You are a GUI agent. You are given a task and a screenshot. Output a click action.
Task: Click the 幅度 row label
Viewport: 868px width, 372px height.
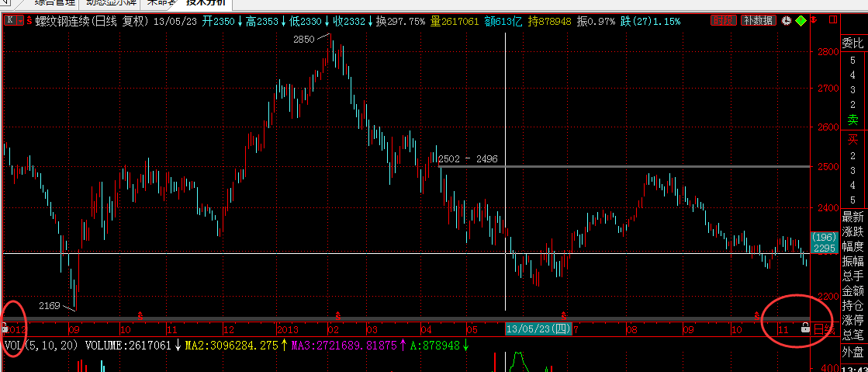pyautogui.click(x=853, y=246)
